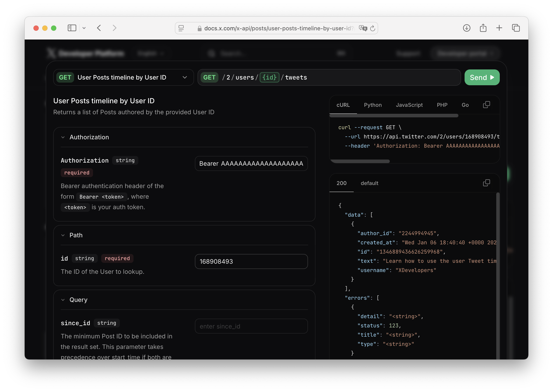Collapse the Query section
Viewport: 553px width, 392px height.
pos(63,300)
